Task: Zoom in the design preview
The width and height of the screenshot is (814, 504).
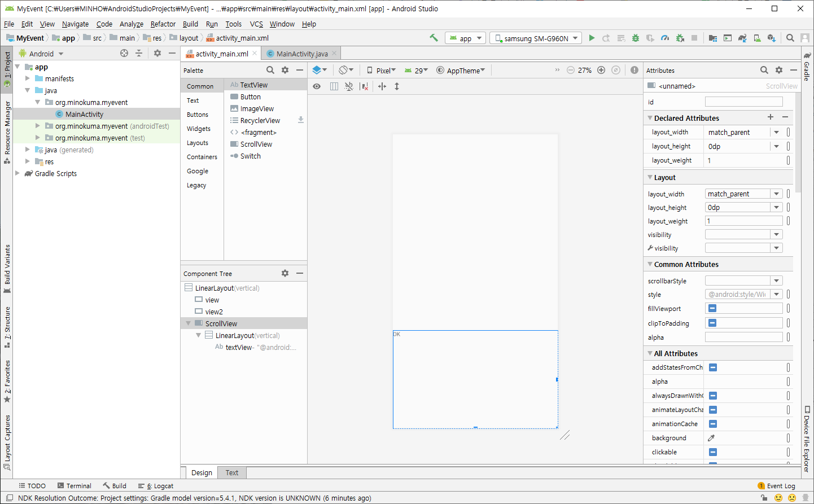Action: tap(601, 70)
